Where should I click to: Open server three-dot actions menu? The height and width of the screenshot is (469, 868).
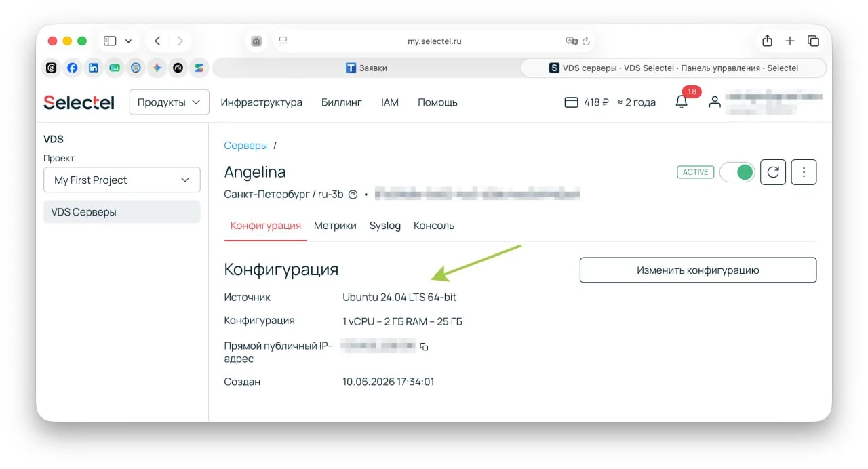point(804,172)
